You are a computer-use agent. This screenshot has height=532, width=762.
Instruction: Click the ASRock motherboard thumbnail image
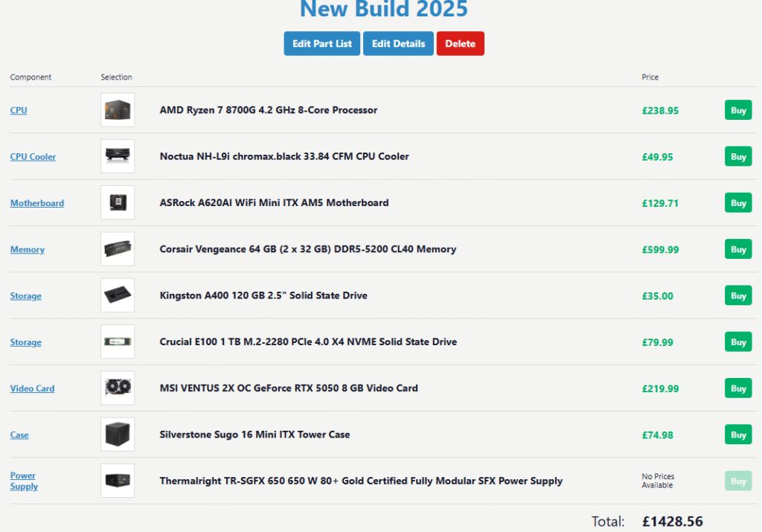118,203
